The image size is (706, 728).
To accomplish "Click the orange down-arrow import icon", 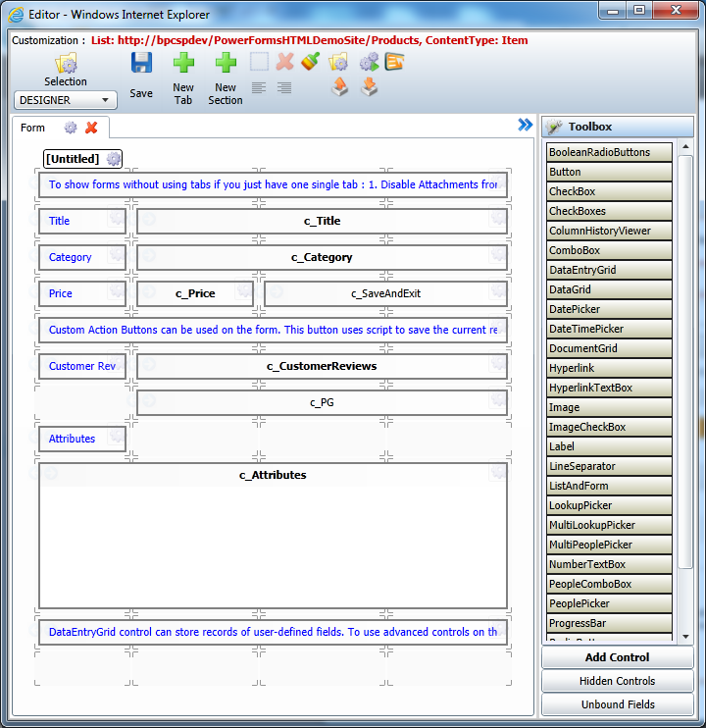I will coord(370,86).
